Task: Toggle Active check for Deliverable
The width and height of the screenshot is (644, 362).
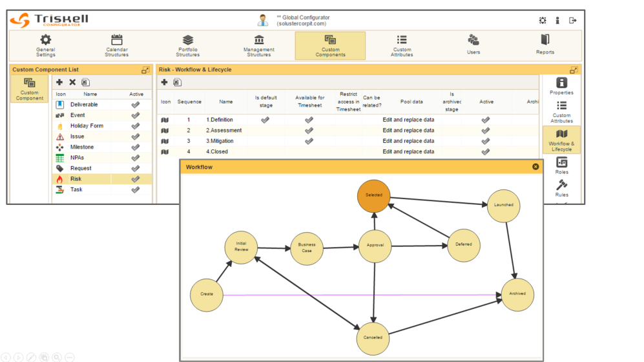Action: 135,105
